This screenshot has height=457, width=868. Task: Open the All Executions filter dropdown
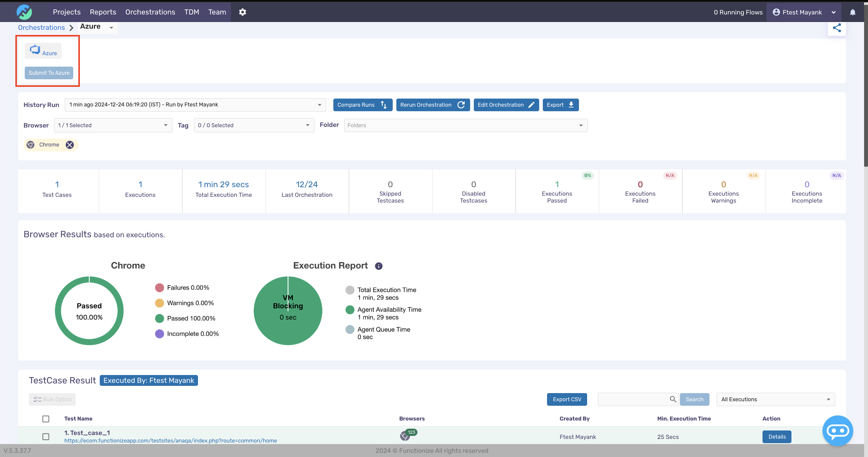click(776, 399)
